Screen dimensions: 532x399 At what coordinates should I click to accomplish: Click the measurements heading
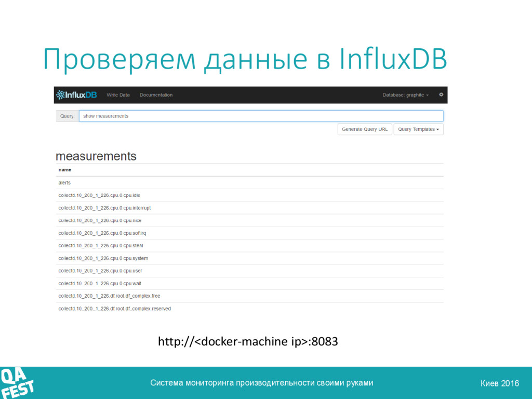click(x=96, y=156)
